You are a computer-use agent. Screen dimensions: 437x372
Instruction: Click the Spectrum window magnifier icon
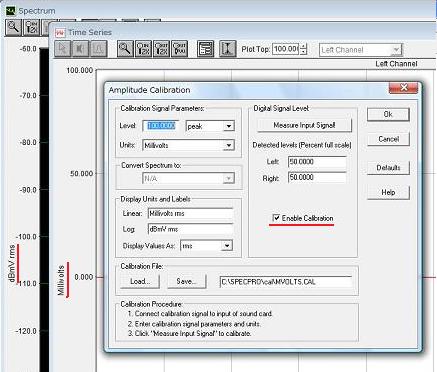(x=14, y=27)
